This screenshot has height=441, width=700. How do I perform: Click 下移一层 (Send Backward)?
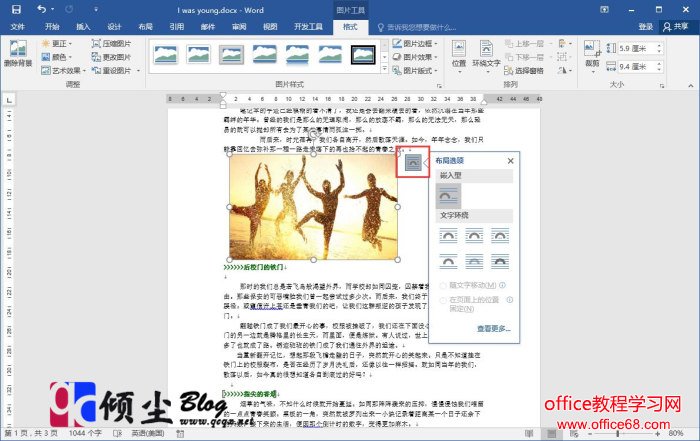click(524, 57)
